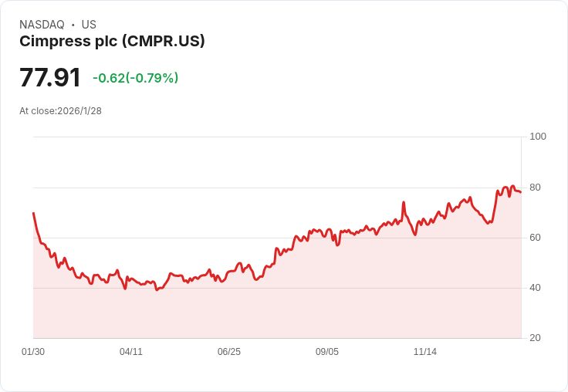Select the 80 value on price axis
The width and height of the screenshot is (568, 392).
click(535, 188)
